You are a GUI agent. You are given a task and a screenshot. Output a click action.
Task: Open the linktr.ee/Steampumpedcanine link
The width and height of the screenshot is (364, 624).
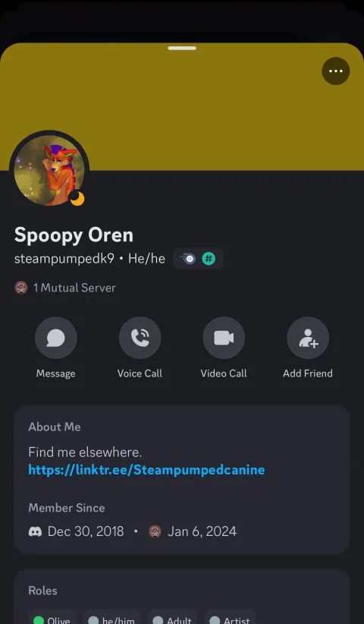[146, 470]
